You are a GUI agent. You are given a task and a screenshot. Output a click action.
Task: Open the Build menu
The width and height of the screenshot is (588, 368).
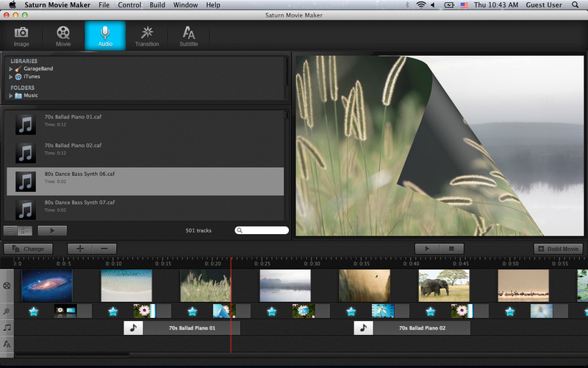click(157, 5)
